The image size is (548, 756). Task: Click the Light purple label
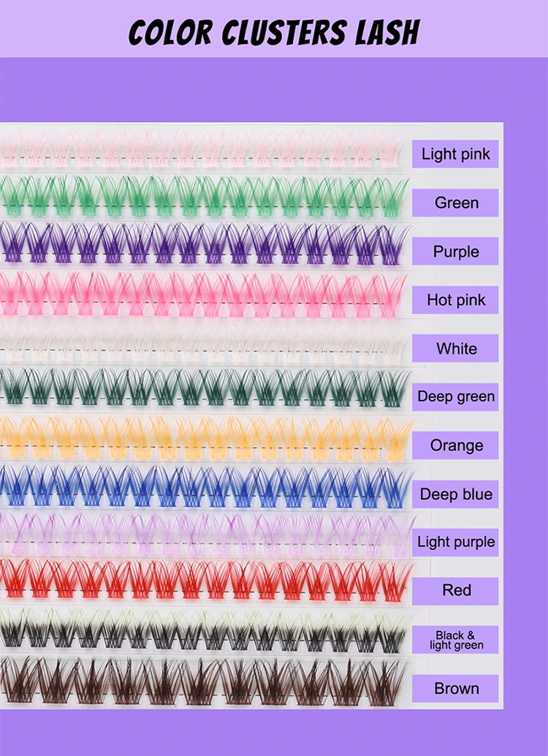coord(455,542)
